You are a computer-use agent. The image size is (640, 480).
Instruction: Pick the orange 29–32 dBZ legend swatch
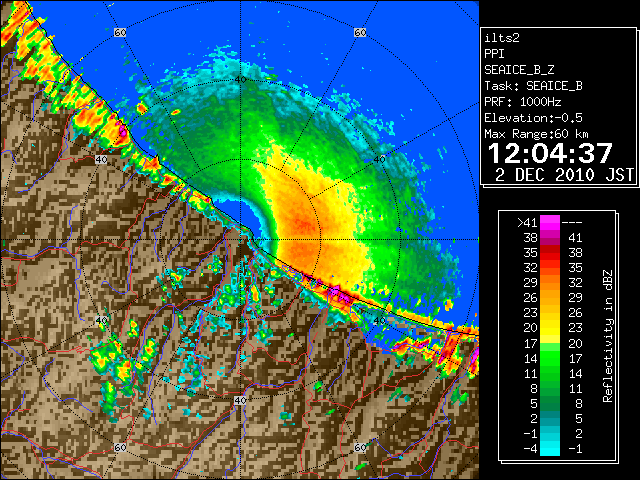(550, 282)
